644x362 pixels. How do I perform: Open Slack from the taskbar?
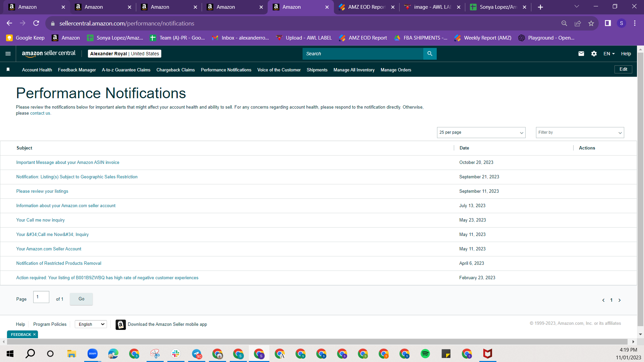pos(176,354)
